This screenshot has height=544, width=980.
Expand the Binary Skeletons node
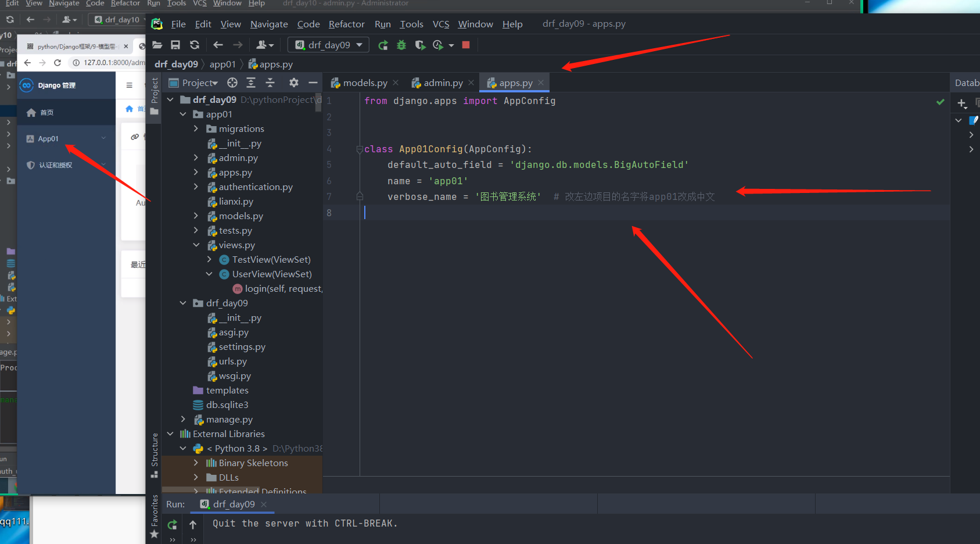[196, 463]
